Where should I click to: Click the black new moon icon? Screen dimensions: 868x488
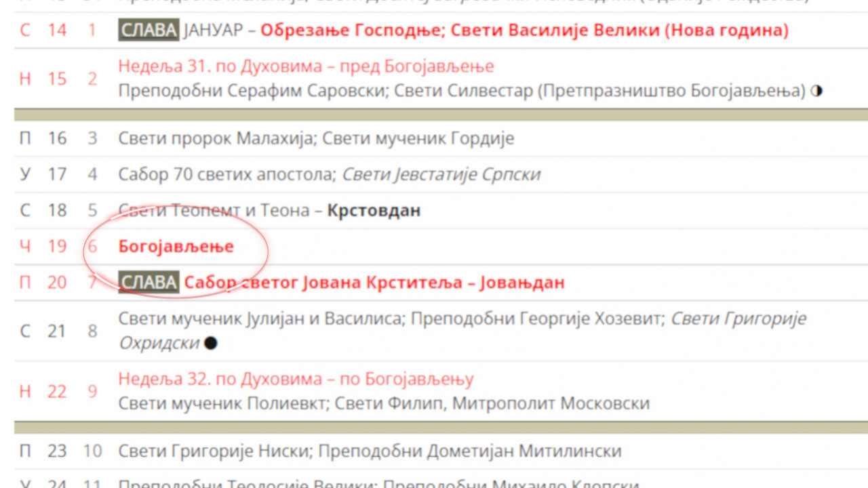211,343
